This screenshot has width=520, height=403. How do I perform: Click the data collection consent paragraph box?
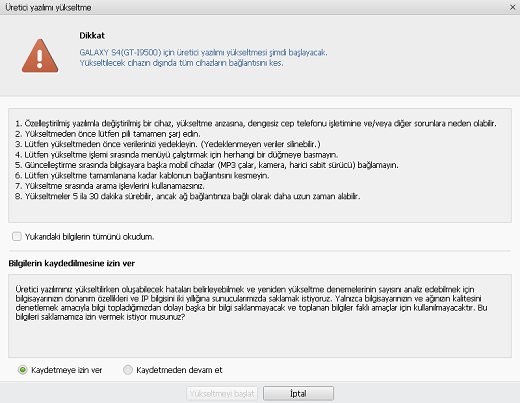[x=260, y=316]
